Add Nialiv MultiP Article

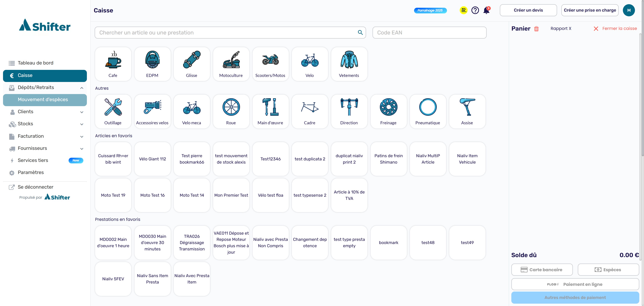(x=428, y=159)
